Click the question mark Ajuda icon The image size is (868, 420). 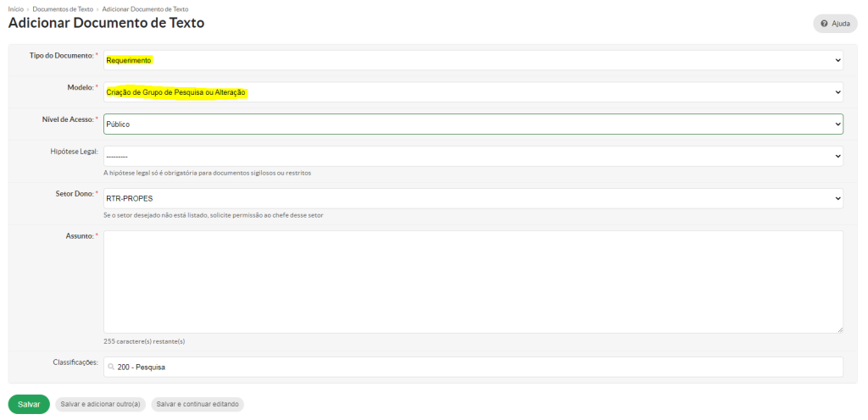[x=824, y=24]
